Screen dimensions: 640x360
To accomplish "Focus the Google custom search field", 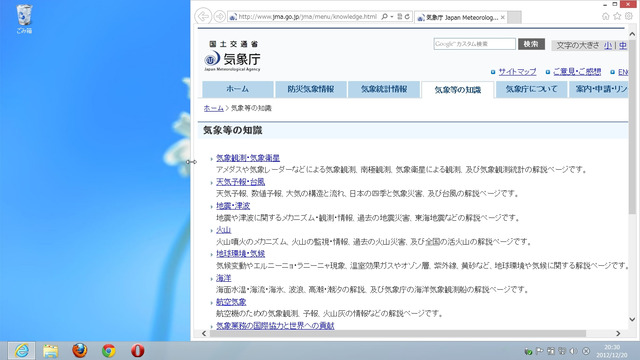I will point(474,44).
